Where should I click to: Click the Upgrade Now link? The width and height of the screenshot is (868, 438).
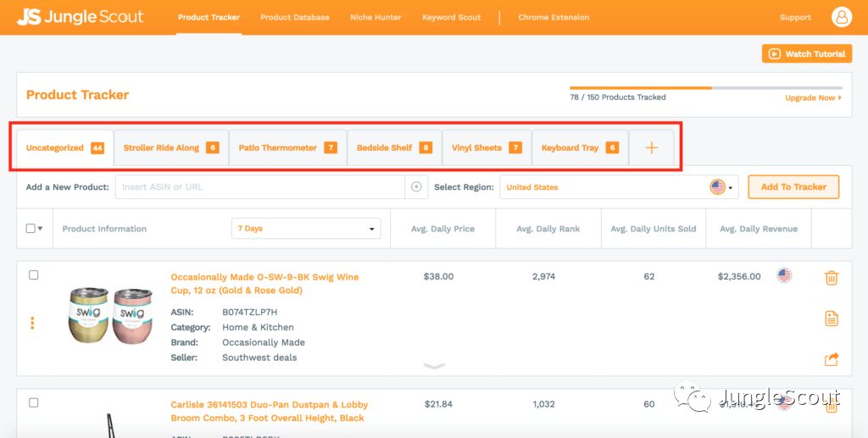click(x=813, y=98)
